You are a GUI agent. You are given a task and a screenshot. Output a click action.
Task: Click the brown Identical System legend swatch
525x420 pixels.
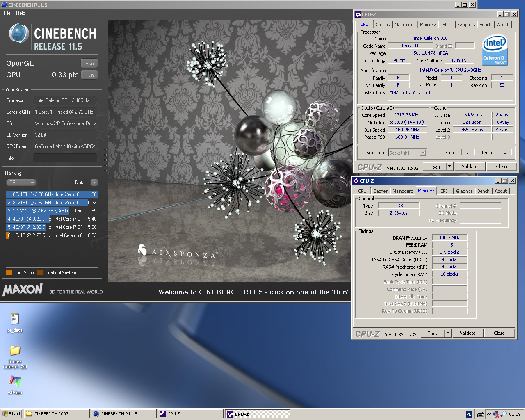click(40, 273)
